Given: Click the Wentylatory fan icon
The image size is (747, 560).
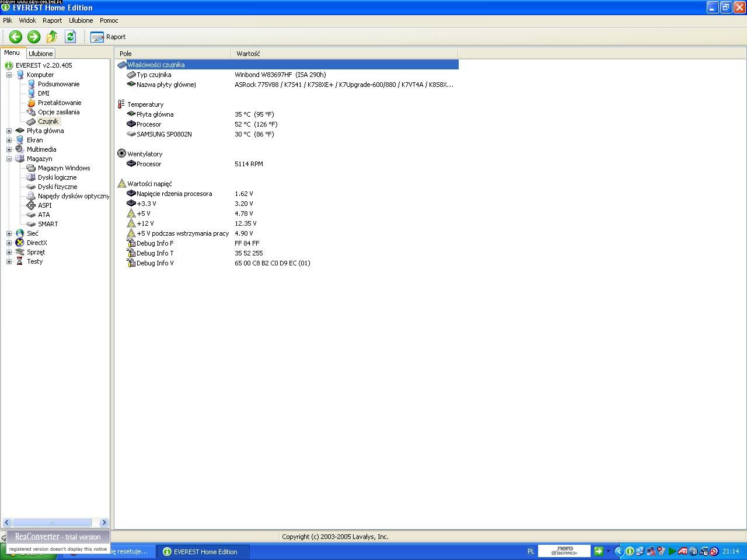Looking at the screenshot, I should tap(121, 153).
